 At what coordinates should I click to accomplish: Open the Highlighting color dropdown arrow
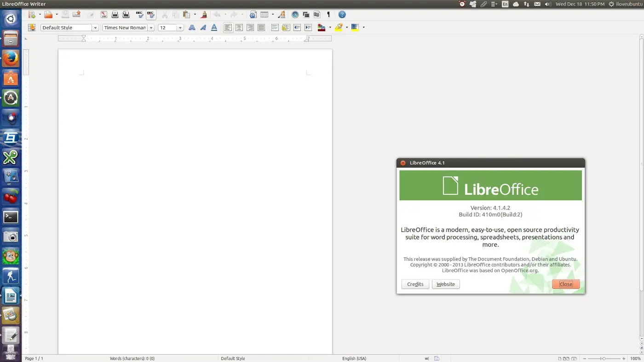[347, 28]
